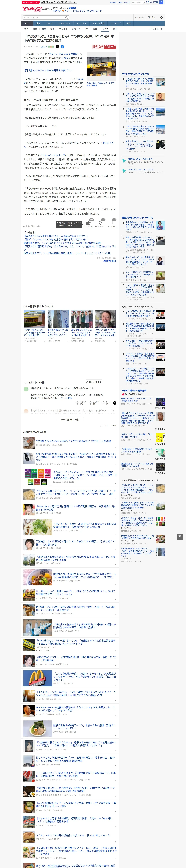Select the エキスパート navigation tab
186x868 pixels.
(64, 24)
